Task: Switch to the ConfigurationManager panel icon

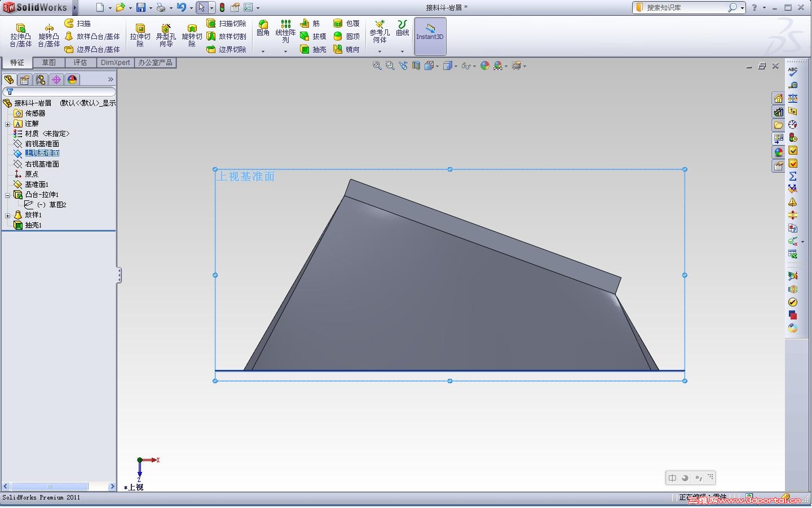Action: [x=41, y=80]
